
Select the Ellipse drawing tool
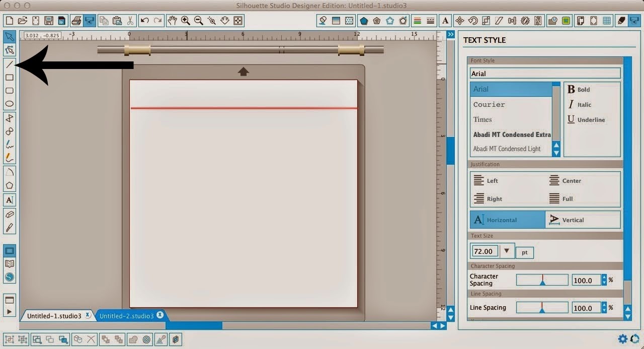click(9, 103)
